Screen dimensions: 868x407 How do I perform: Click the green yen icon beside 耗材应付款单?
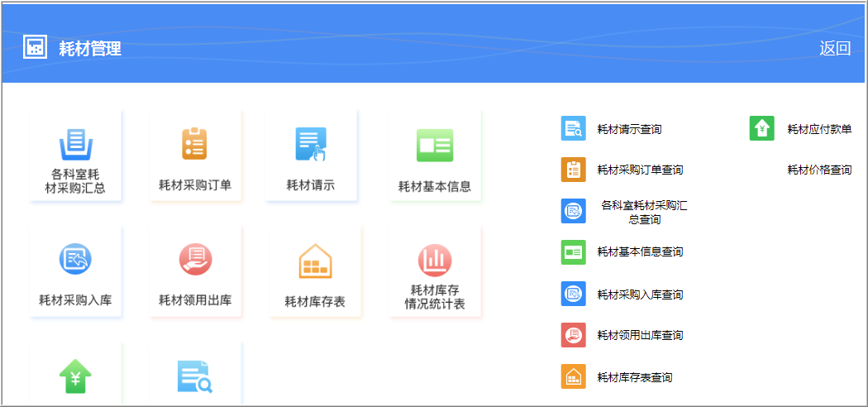pyautogui.click(x=762, y=128)
